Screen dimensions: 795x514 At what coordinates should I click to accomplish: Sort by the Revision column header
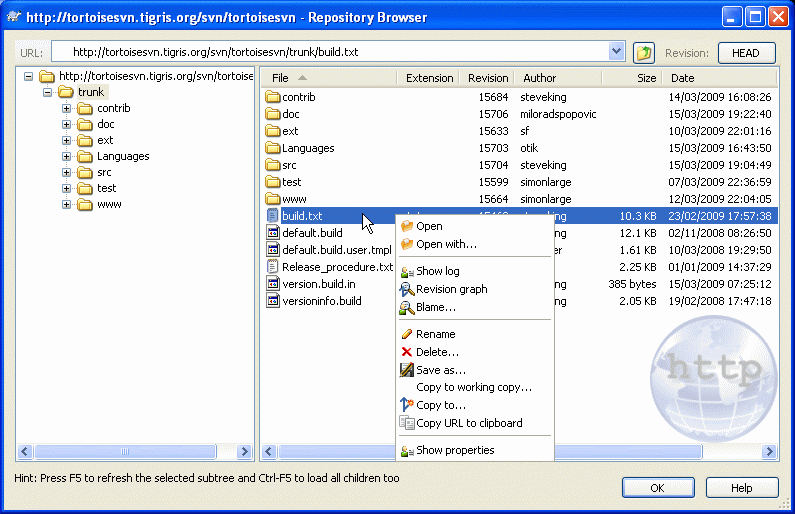[x=487, y=78]
